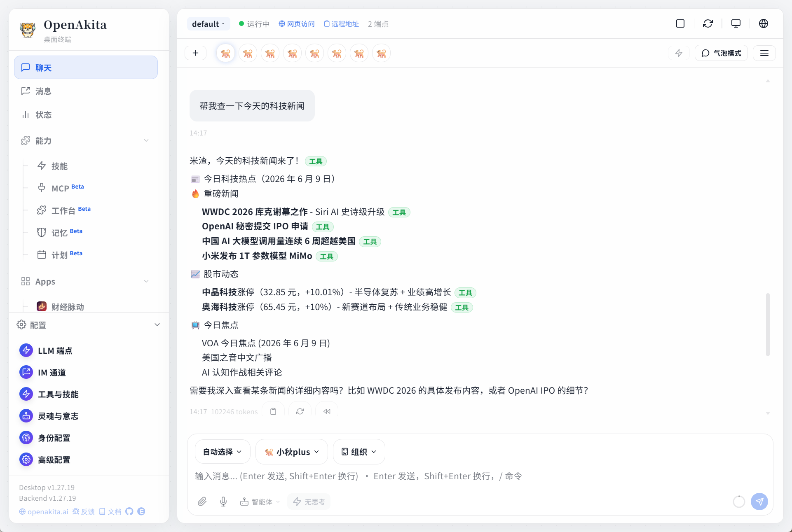Click the circular progress indicator beside send
This screenshot has height=532, width=792.
pos(739,502)
